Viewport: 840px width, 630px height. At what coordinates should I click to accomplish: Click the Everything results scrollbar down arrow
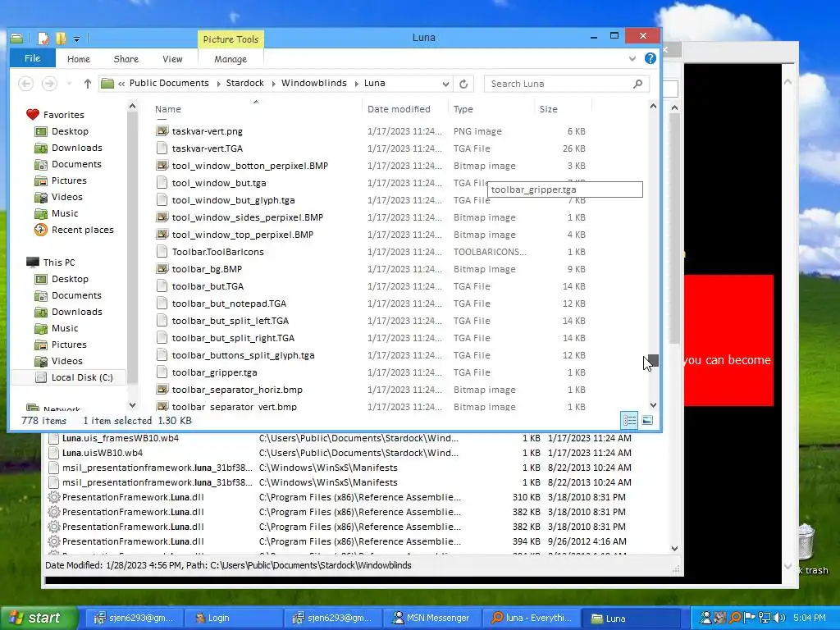pos(674,549)
